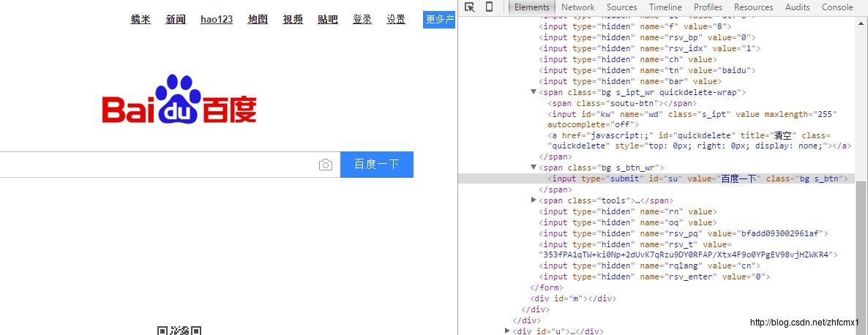
Task: Select hidden input name="rsv_enter" line
Action: pos(654,276)
